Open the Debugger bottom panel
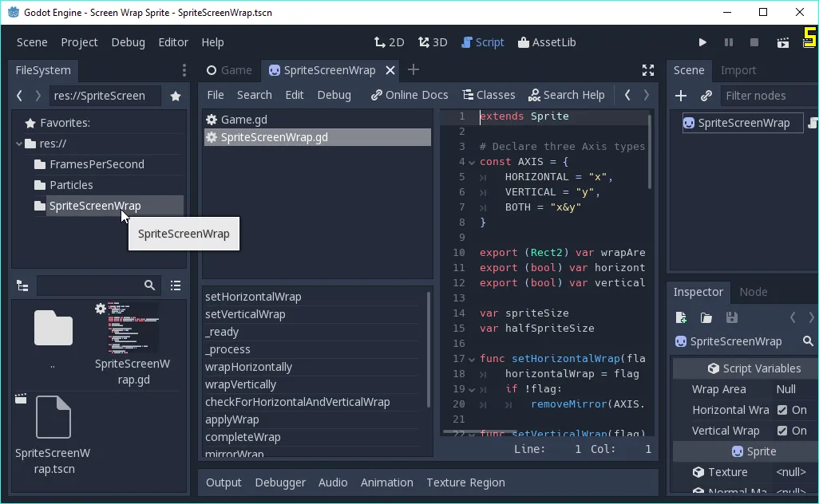 (x=280, y=482)
